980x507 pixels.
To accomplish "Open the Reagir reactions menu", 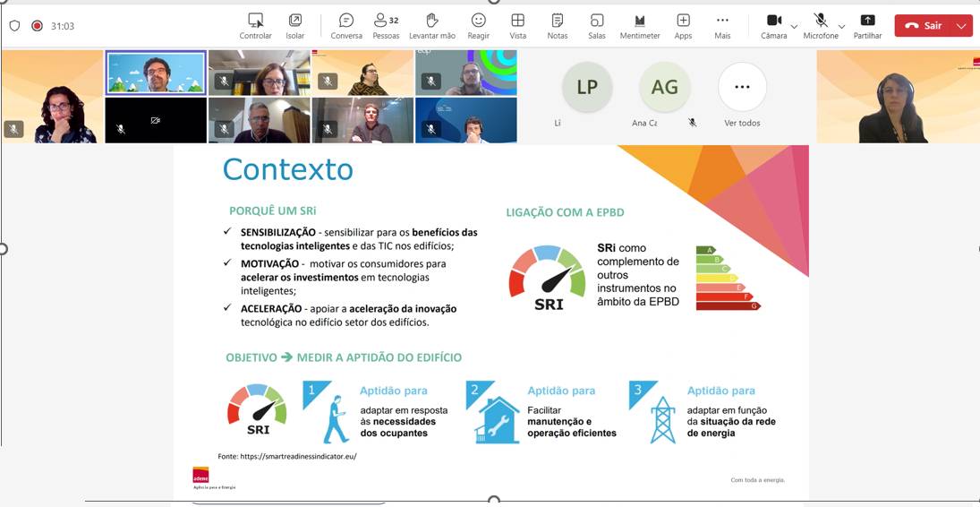I will coord(479,26).
